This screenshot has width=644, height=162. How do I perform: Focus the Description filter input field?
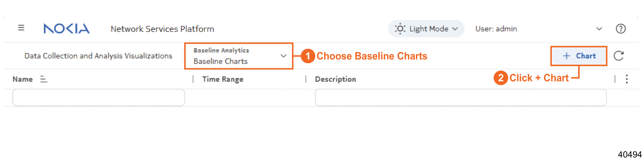(x=460, y=98)
